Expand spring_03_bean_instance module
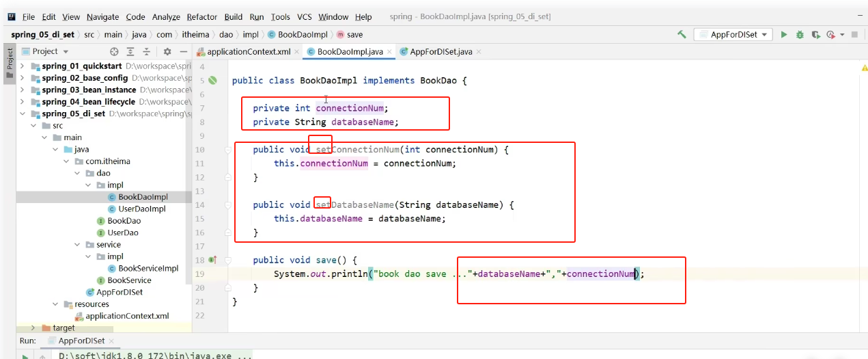868x359 pixels. [23, 90]
